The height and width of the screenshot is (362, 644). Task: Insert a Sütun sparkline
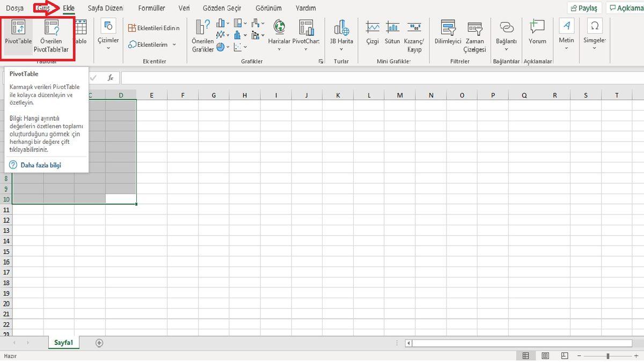392,35
